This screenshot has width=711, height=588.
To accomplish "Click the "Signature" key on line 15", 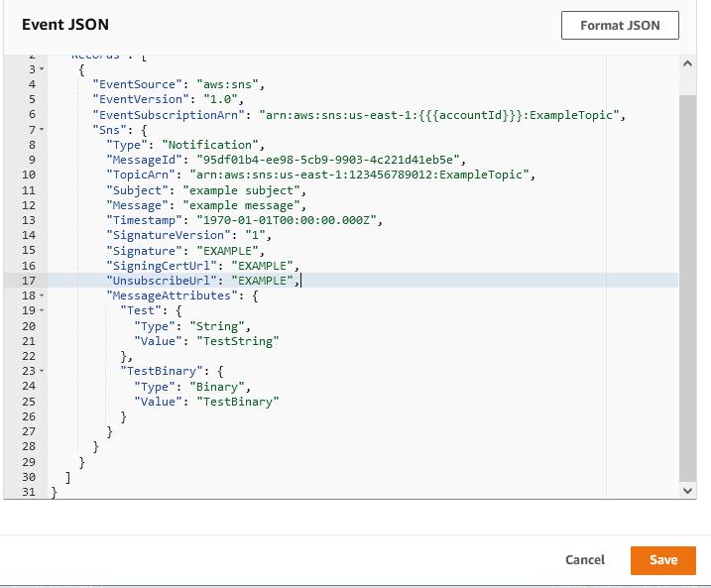I will [x=144, y=251].
